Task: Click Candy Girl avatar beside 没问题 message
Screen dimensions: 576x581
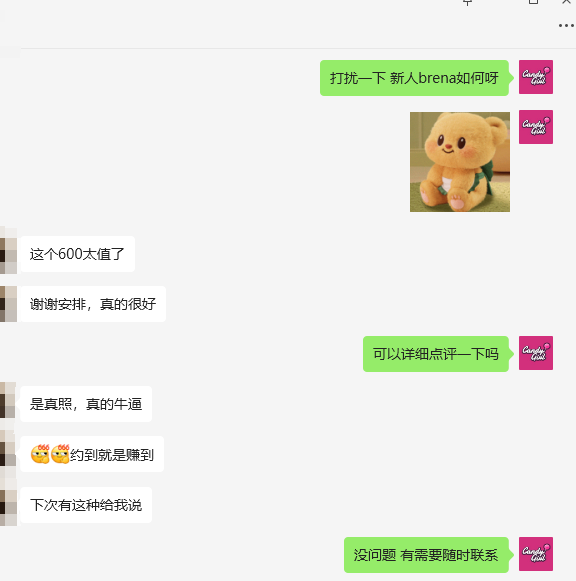Action: pyautogui.click(x=536, y=554)
